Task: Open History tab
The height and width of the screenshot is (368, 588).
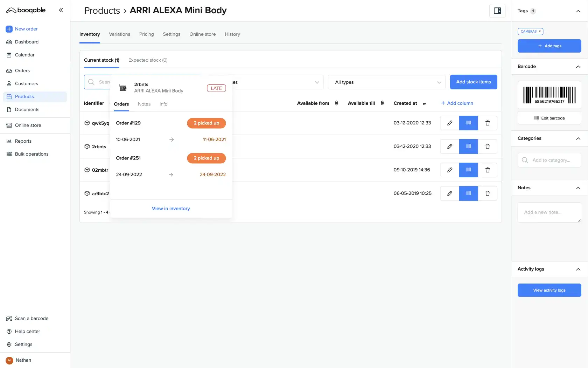Action: coord(232,34)
